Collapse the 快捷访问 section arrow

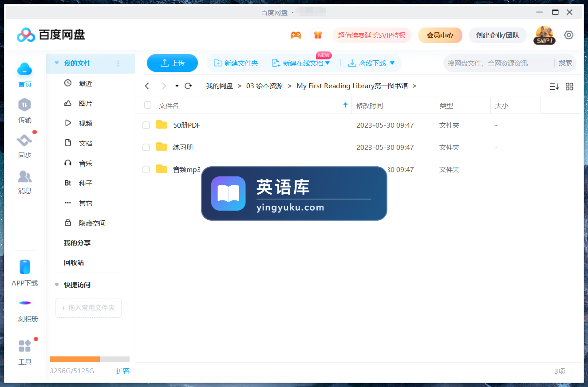click(x=56, y=285)
